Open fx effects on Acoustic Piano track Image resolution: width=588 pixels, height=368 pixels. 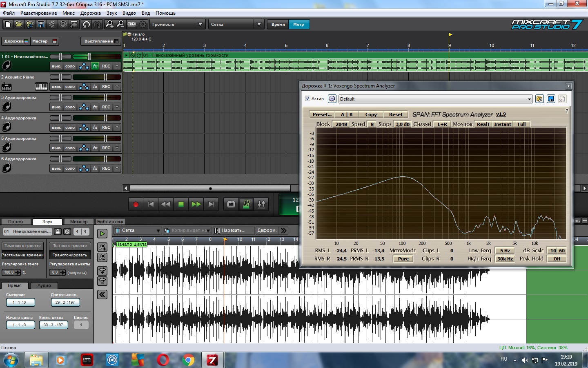coord(95,86)
